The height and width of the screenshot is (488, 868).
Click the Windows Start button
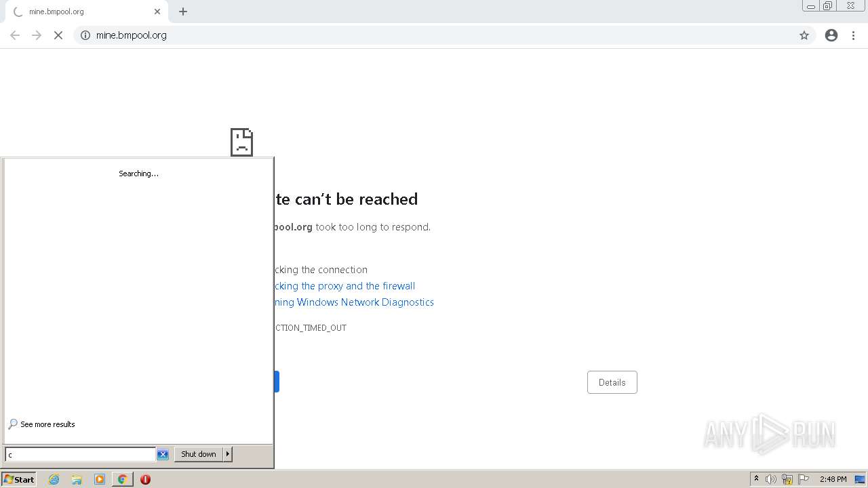point(19,479)
